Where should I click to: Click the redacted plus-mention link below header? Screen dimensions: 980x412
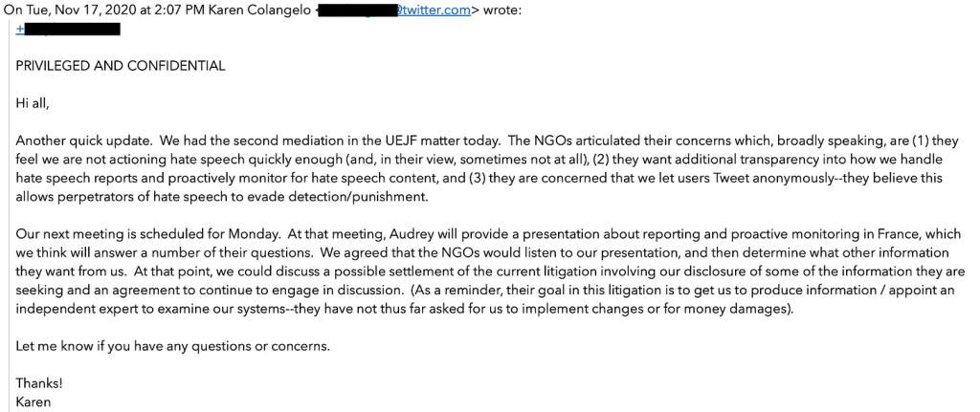pos(68,29)
